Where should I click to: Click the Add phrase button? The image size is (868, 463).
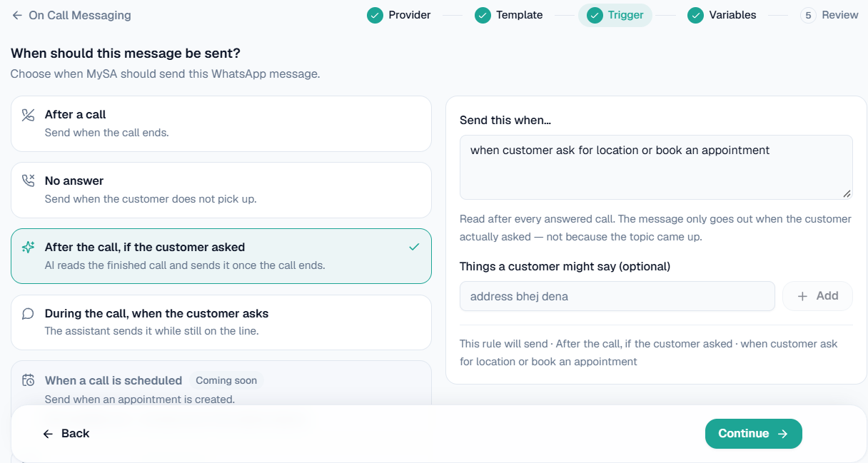point(818,296)
